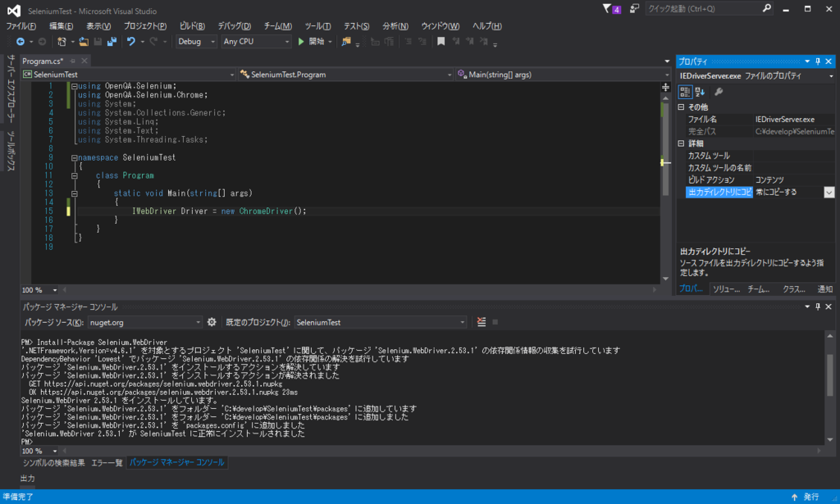Collapse the using directives block

(75, 86)
